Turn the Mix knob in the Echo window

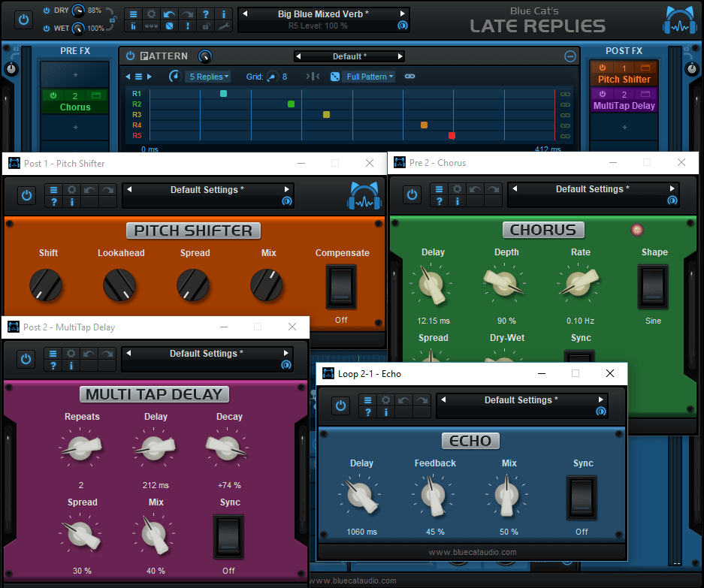507,496
